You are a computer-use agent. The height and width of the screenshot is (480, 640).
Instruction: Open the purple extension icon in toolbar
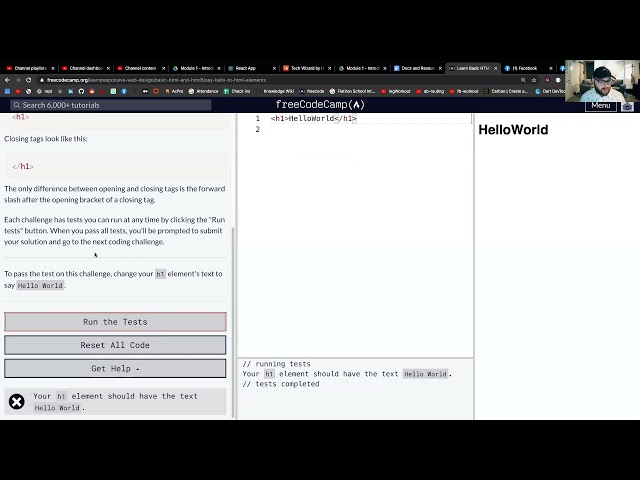(547, 80)
